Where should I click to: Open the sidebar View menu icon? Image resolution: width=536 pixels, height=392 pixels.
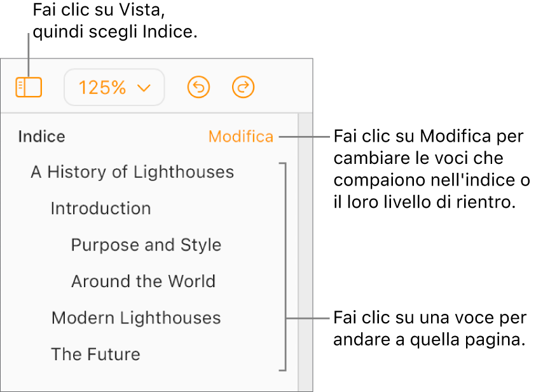point(29,88)
